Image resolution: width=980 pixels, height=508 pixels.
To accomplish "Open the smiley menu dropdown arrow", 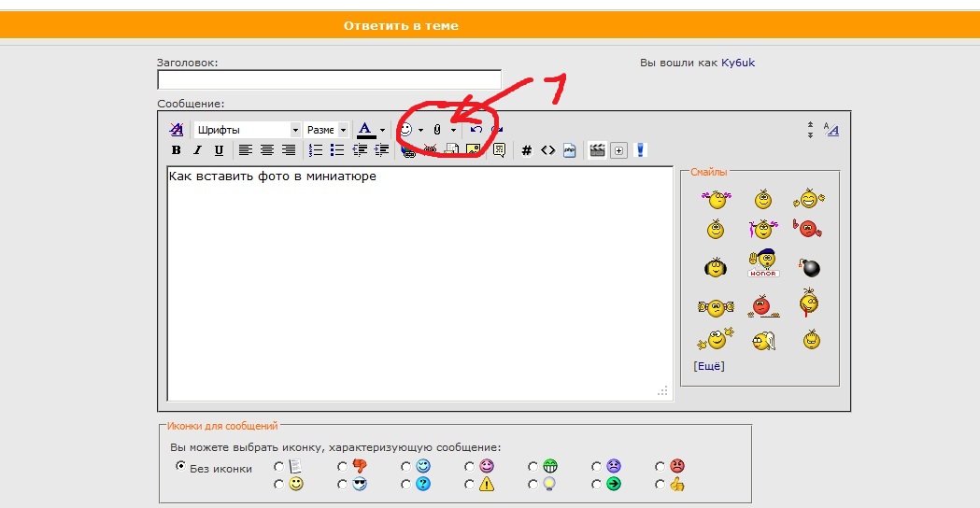I will click(420, 130).
